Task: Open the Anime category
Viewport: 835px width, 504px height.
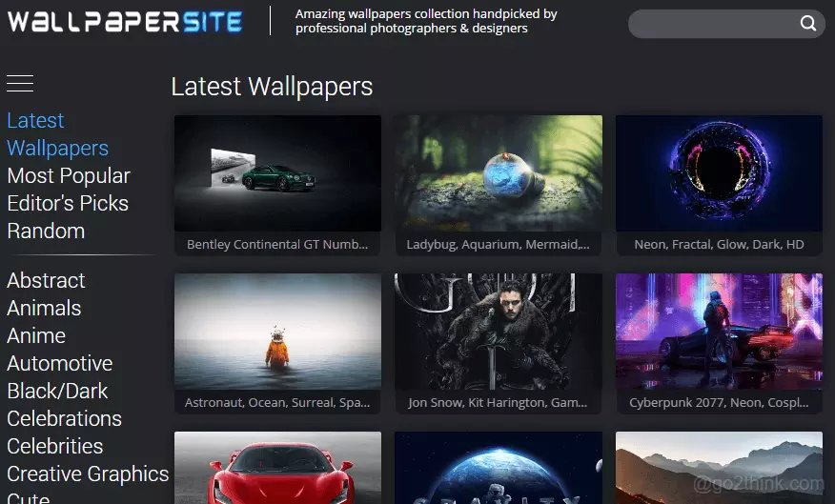Action: pyautogui.click(x=36, y=335)
